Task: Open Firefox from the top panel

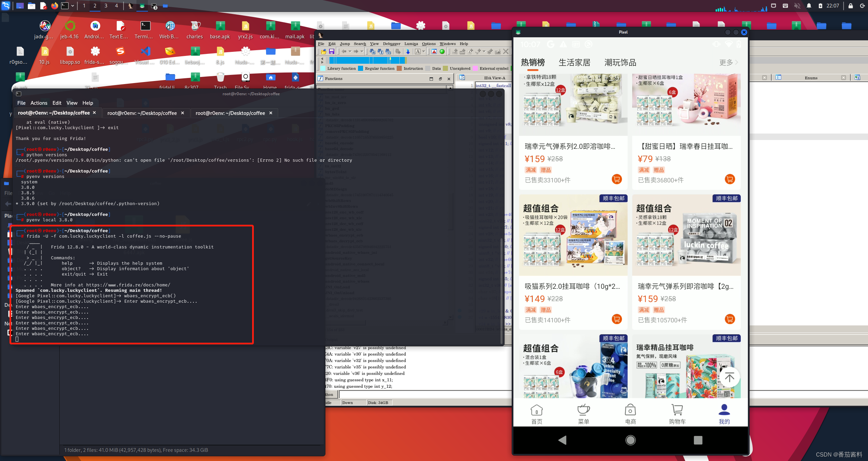Action: [x=54, y=6]
